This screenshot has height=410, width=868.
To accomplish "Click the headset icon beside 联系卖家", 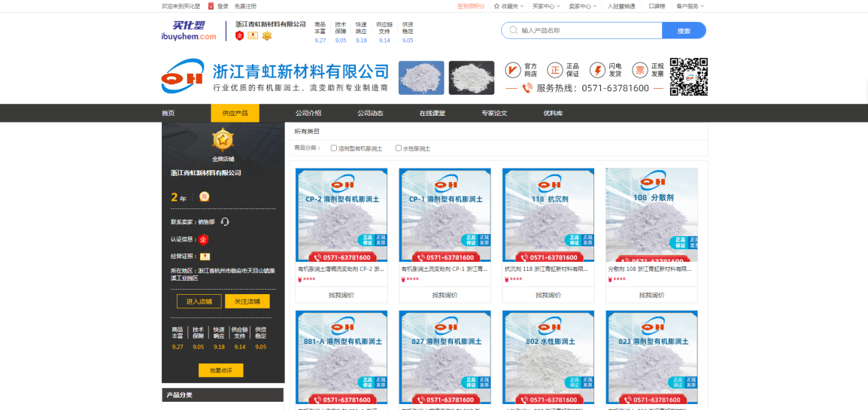I will pyautogui.click(x=225, y=222).
